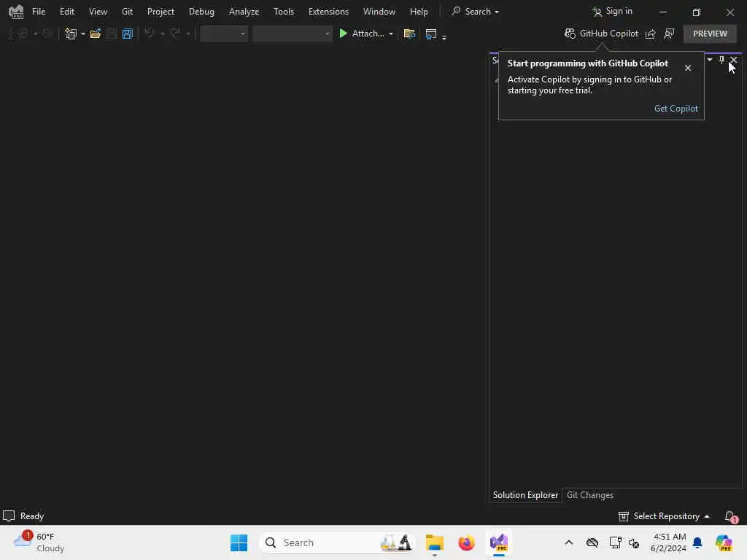Click the Visual Studio logo icon
Image resolution: width=747 pixels, height=560 pixels.
click(16, 12)
